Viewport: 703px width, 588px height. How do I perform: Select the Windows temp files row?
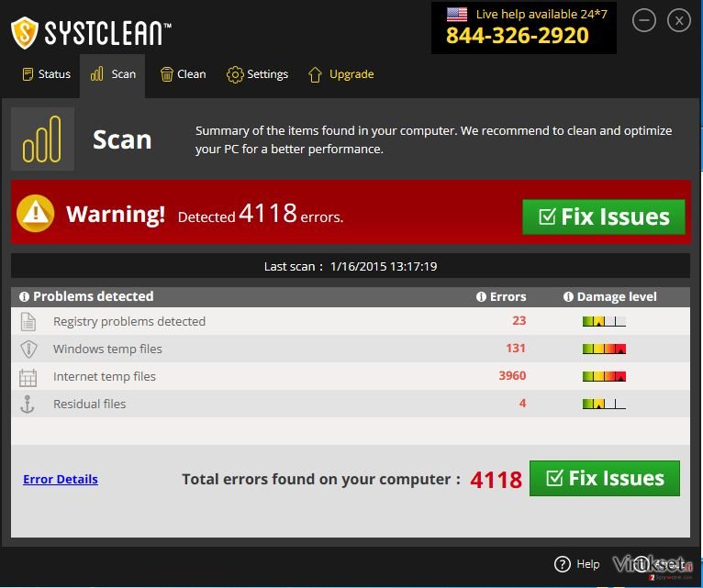(x=351, y=349)
